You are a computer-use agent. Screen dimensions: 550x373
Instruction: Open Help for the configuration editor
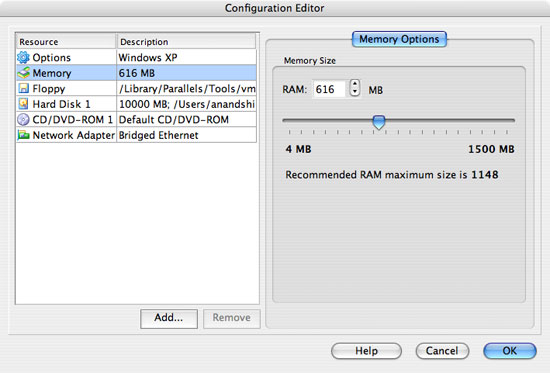click(366, 351)
